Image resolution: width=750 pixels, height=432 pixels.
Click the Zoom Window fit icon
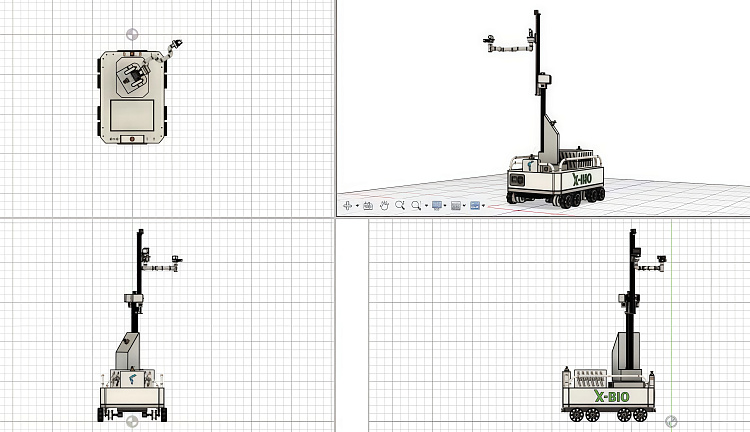click(x=416, y=205)
